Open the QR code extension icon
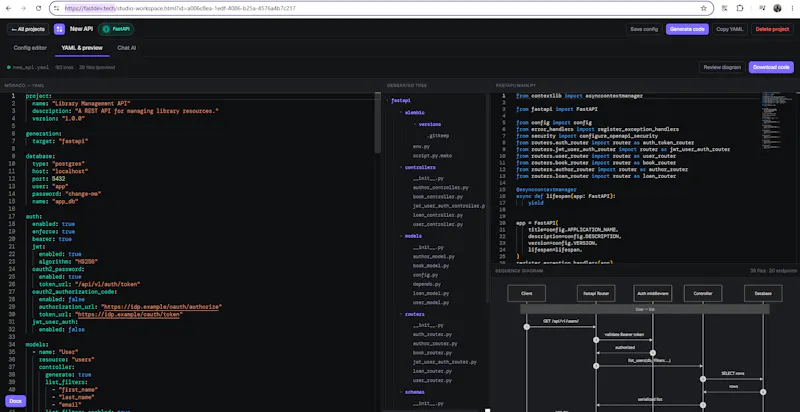Image resolution: width=800 pixels, height=412 pixels. (724, 8)
